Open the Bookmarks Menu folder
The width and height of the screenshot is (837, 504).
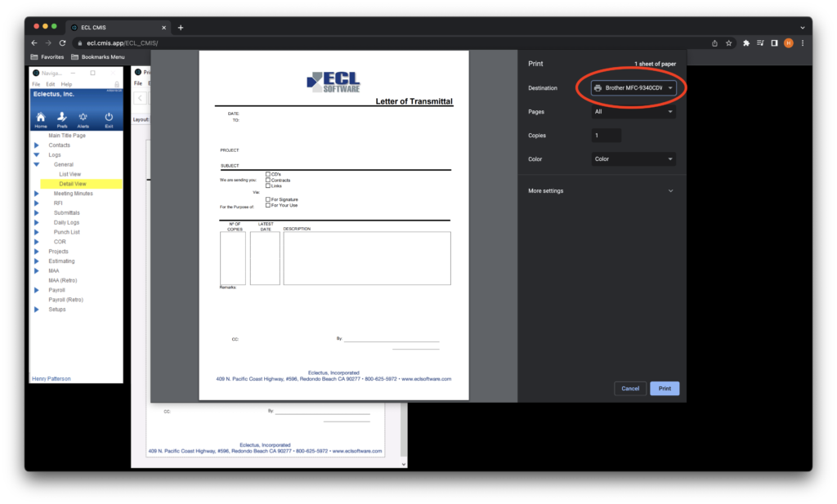[98, 57]
